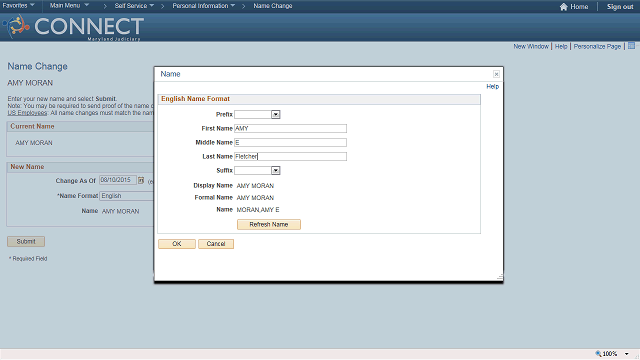The height and width of the screenshot is (360, 640).
Task: Click the New Name section header
Action: (x=27, y=167)
